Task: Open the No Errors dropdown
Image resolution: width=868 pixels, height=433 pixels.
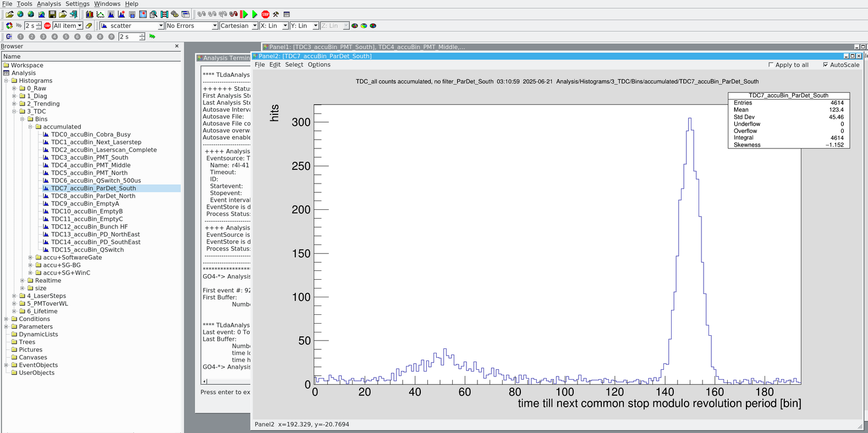Action: tap(191, 26)
